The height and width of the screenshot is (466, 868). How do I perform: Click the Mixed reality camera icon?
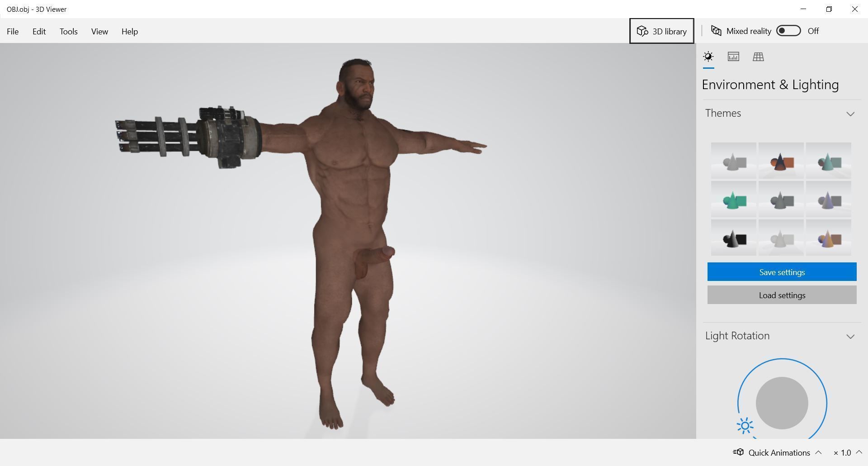tap(716, 31)
